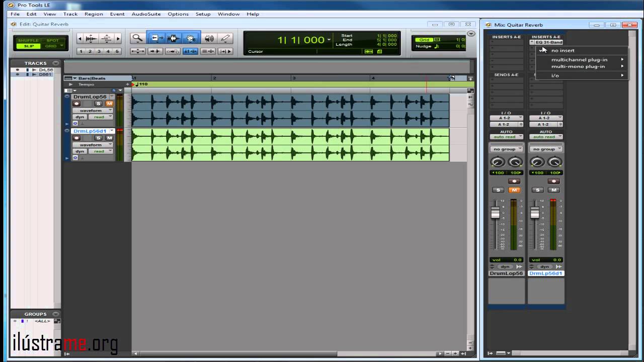Unmute DrumLop56 track in Edit window
This screenshot has height=362, width=644.
[109, 104]
